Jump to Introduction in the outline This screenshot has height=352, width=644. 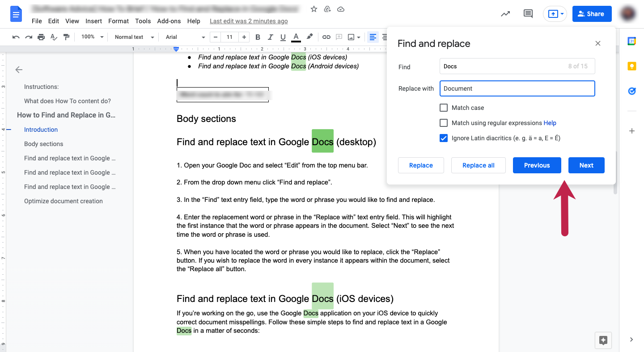tap(41, 130)
